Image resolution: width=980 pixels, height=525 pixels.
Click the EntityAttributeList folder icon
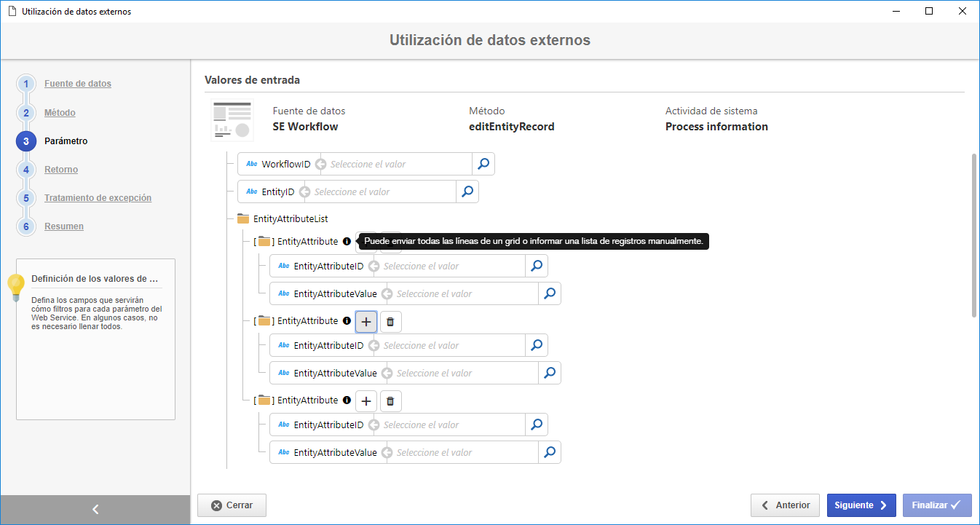[x=243, y=218]
